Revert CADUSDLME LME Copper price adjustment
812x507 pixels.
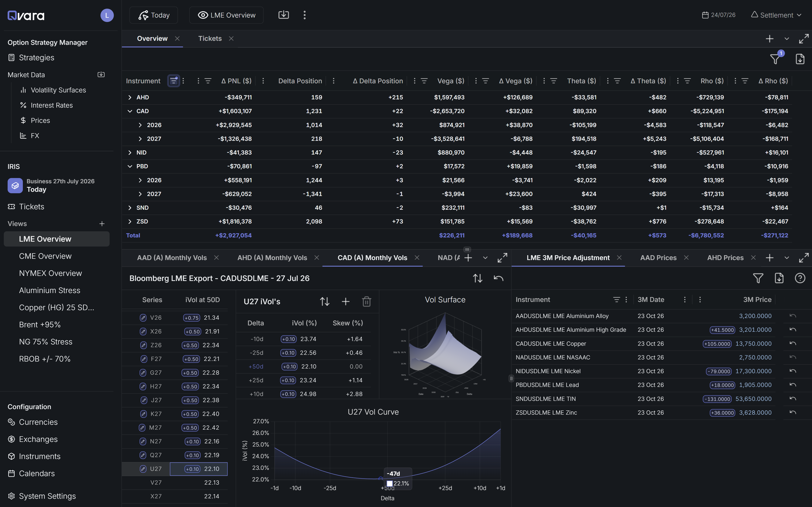tap(793, 343)
